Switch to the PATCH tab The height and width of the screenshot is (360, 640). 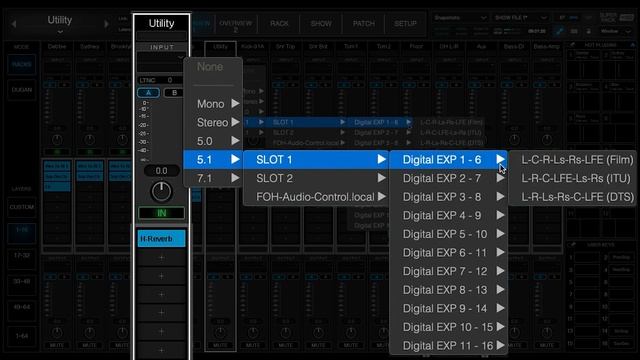point(363,24)
